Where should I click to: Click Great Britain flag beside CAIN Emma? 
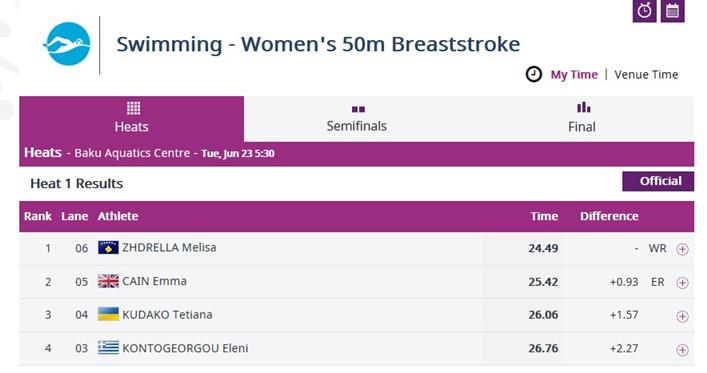(108, 281)
